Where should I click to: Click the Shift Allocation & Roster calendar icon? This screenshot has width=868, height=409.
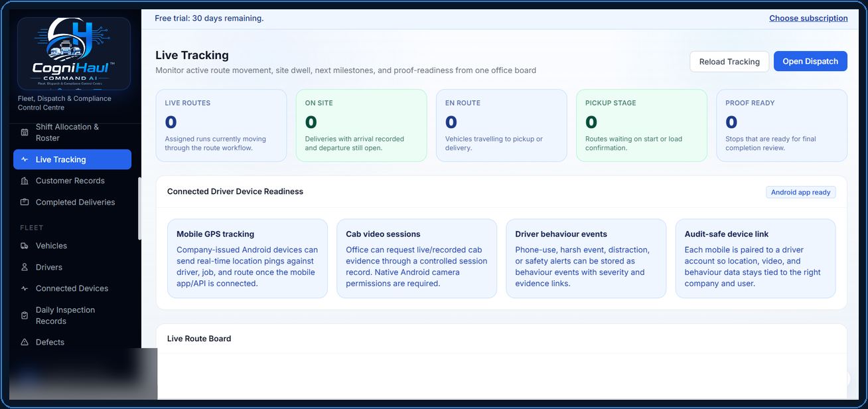coord(25,132)
